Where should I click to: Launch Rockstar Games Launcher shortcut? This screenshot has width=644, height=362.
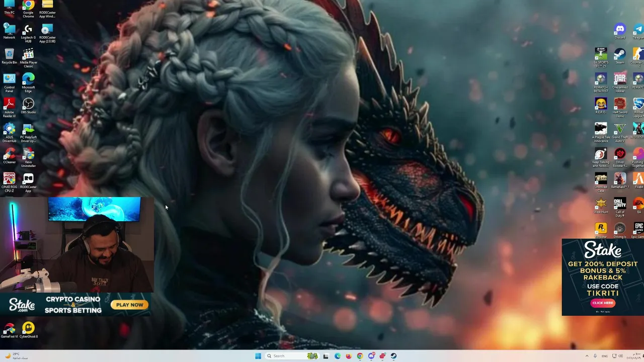pyautogui.click(x=601, y=231)
